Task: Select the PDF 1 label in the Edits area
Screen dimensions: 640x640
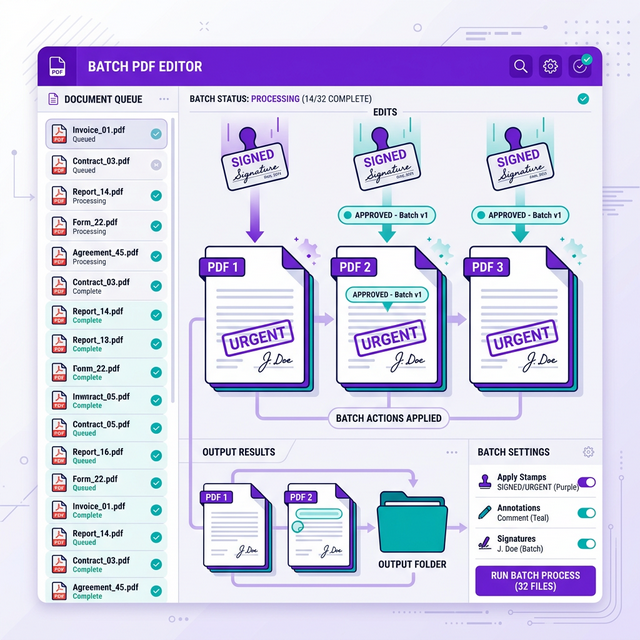Action: 222,267
